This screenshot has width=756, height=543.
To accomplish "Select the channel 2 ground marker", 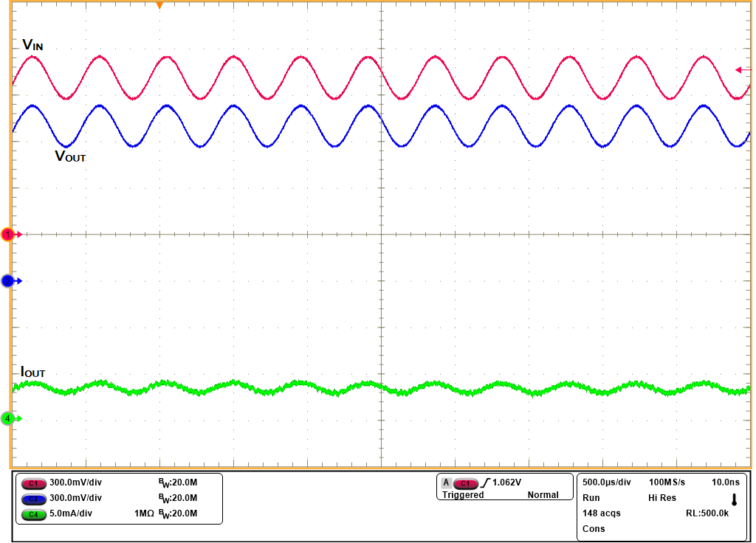I will click(x=7, y=280).
